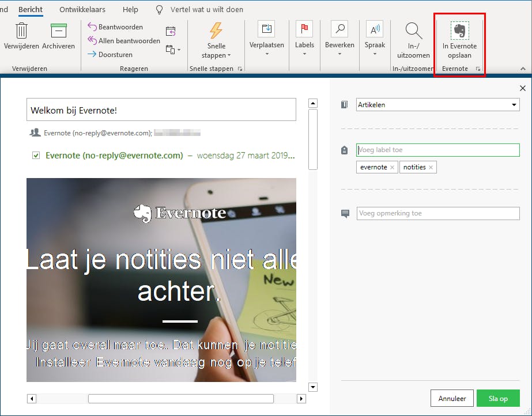
Task: Click the recipients people icon
Action: pos(35,133)
